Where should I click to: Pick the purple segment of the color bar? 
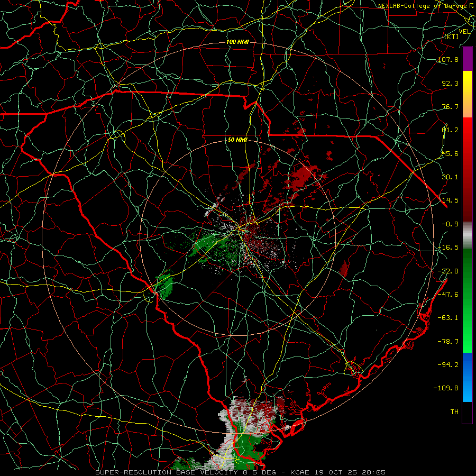[467, 59]
